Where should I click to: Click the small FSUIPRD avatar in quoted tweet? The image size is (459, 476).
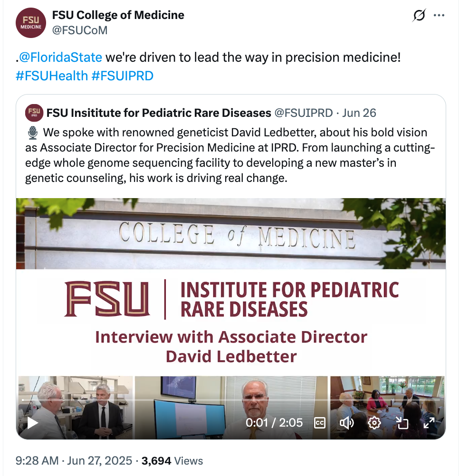34,113
